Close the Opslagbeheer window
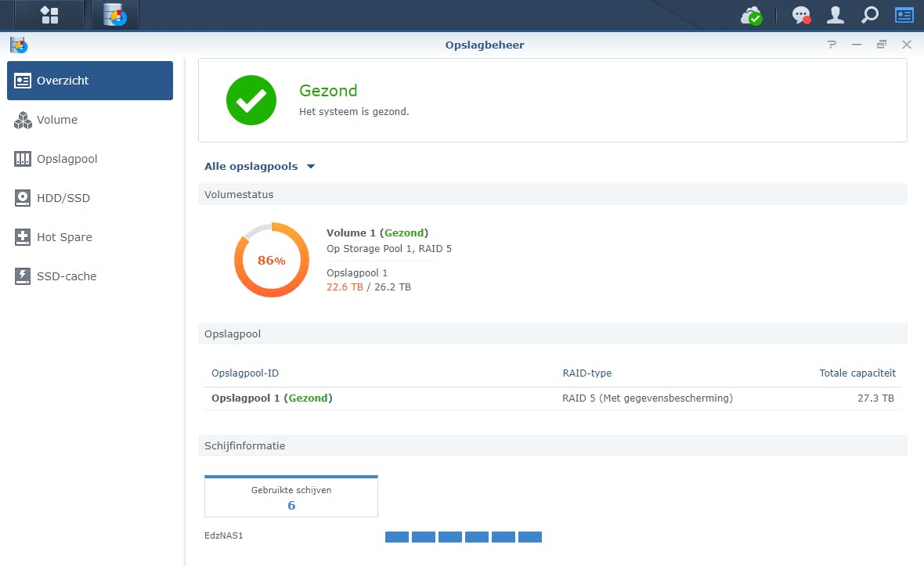This screenshot has height=566, width=924. pos(907,45)
